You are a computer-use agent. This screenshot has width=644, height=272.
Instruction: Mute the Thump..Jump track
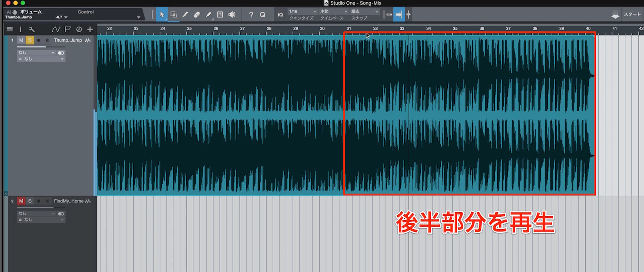[x=21, y=41]
